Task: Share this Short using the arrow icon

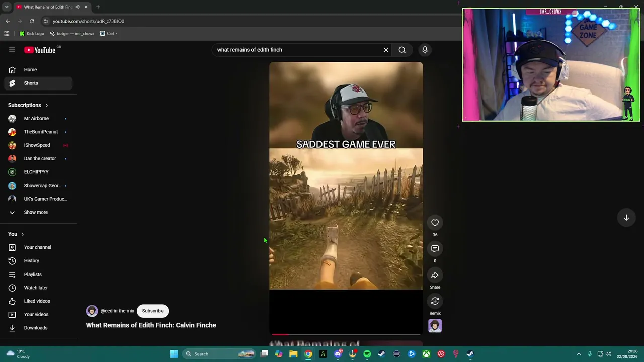Action: pyautogui.click(x=435, y=275)
